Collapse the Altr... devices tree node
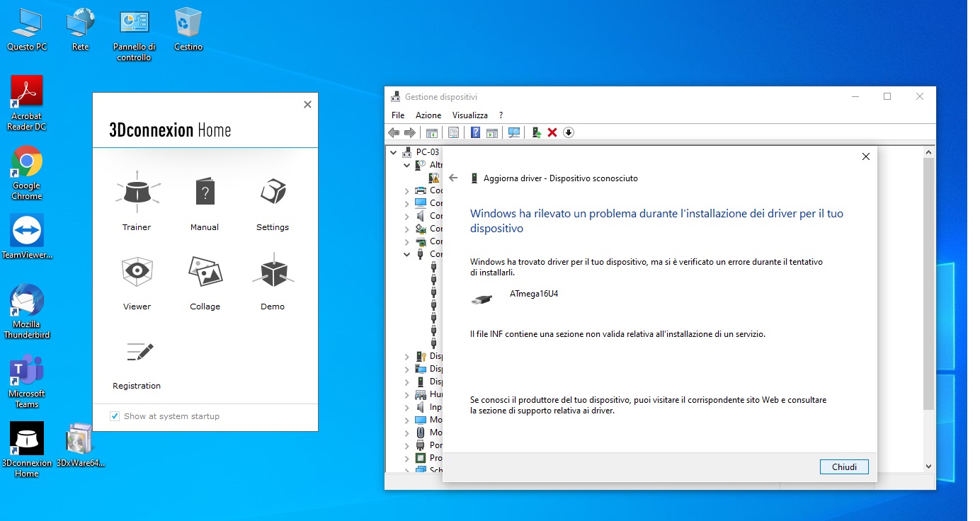Screen dimensions: 980x521 (x=406, y=165)
